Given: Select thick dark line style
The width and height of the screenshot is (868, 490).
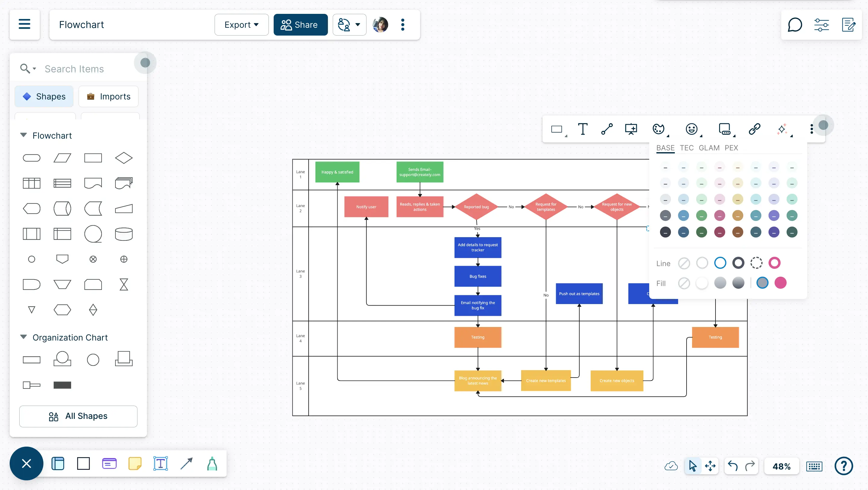Looking at the screenshot, I should (x=738, y=263).
